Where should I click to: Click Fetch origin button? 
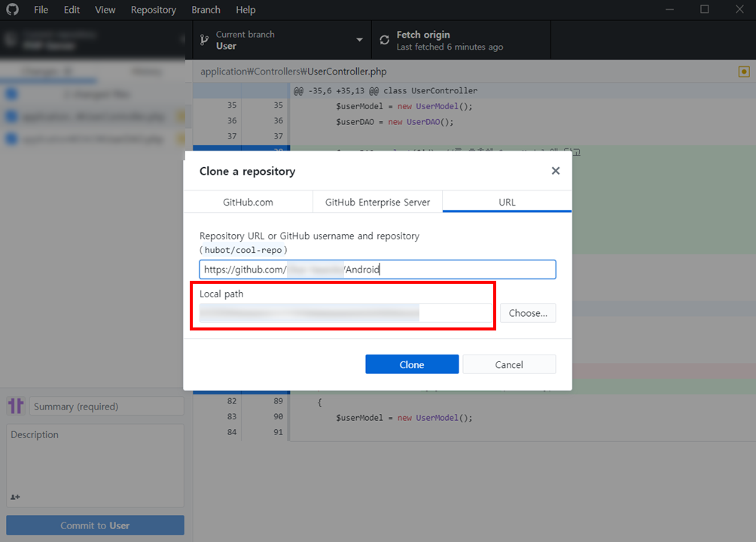[461, 40]
